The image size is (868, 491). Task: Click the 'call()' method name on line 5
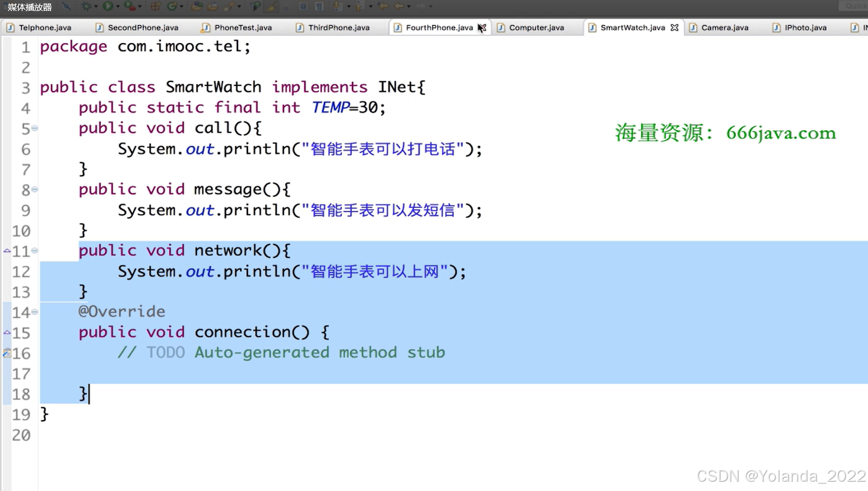(x=223, y=128)
